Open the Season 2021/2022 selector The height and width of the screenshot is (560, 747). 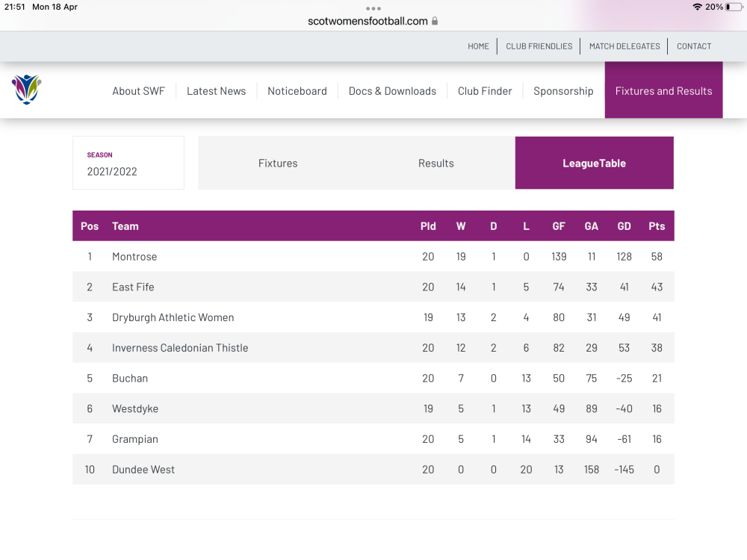pyautogui.click(x=128, y=163)
